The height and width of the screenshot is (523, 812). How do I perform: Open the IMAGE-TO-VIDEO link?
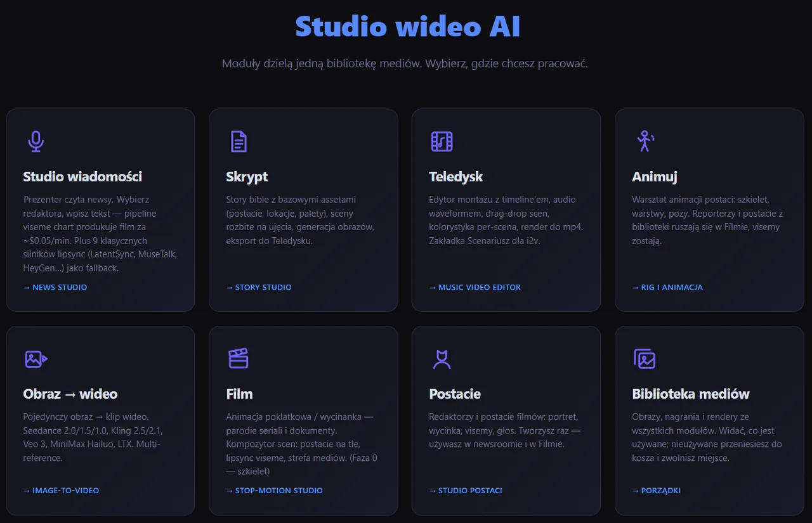pyautogui.click(x=61, y=490)
